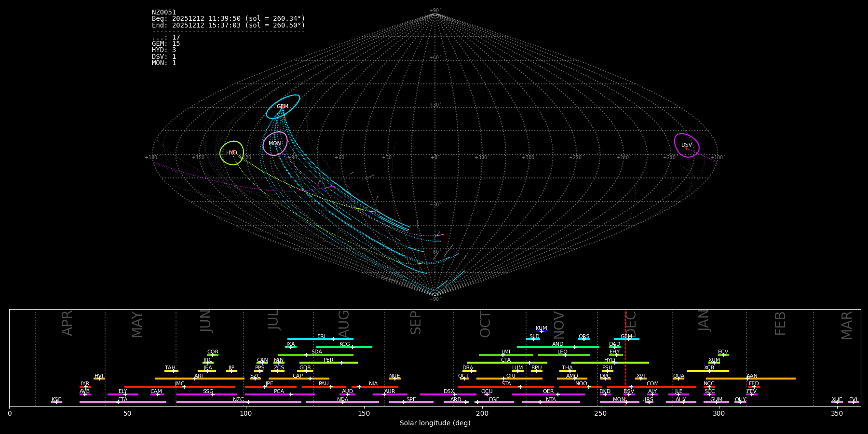Viewport: 868px width, 434px height.
Task: Click the red dashed current-date line in timeline
Action: click(625, 357)
